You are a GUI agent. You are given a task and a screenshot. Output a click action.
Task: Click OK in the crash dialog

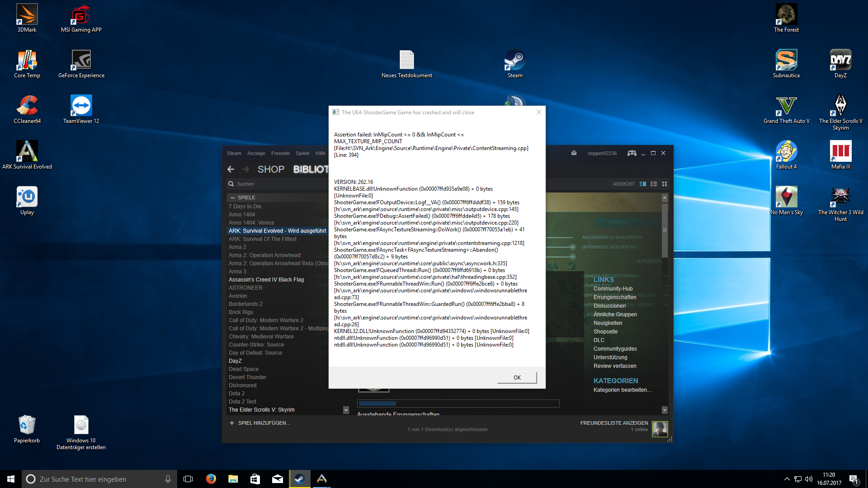pos(517,378)
